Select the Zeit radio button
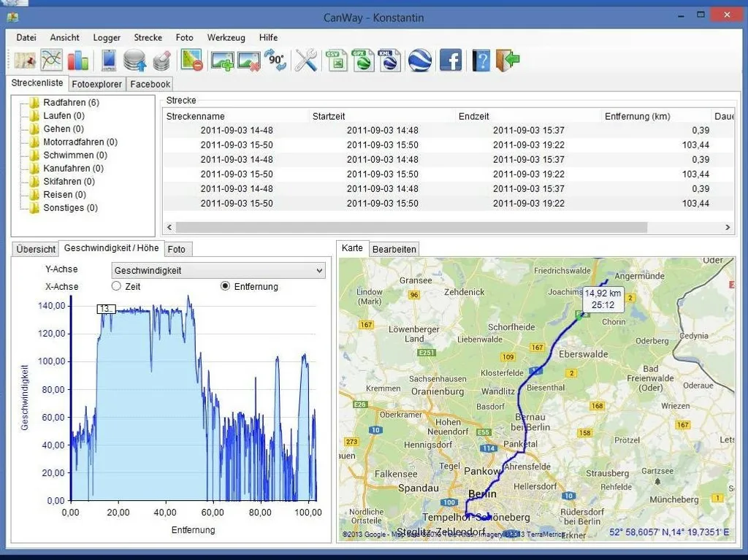The image size is (748, 560). tap(117, 286)
